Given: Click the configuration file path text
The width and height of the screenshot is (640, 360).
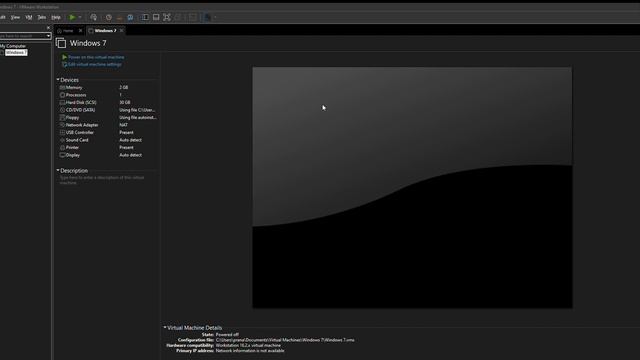Looking at the screenshot, I should tap(285, 340).
